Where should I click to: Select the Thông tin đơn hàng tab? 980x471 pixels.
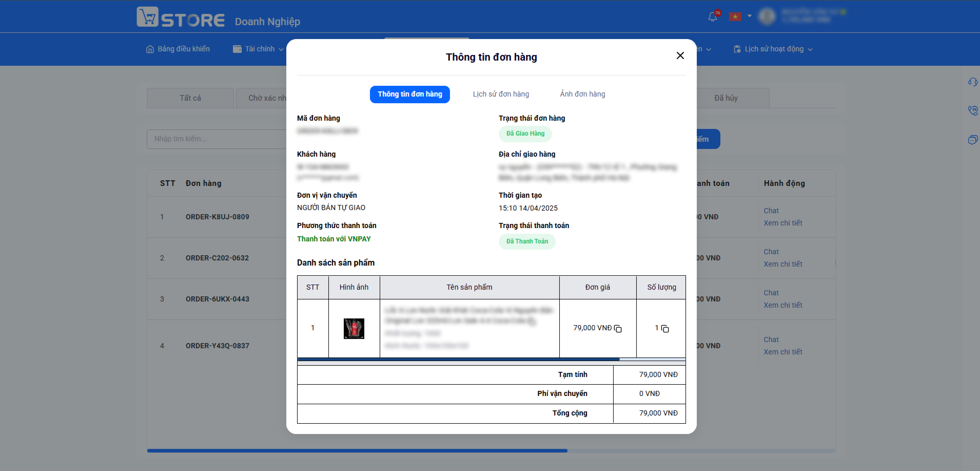(410, 95)
